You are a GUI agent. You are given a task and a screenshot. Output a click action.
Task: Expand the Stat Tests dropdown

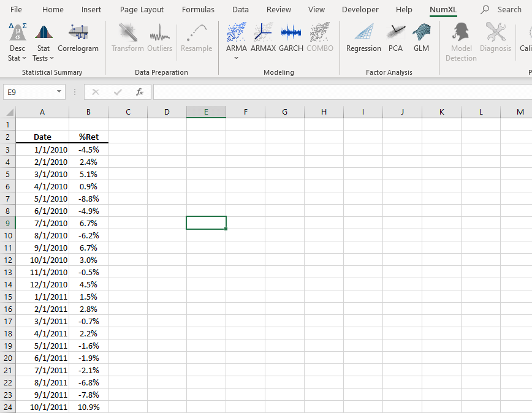pos(43,58)
